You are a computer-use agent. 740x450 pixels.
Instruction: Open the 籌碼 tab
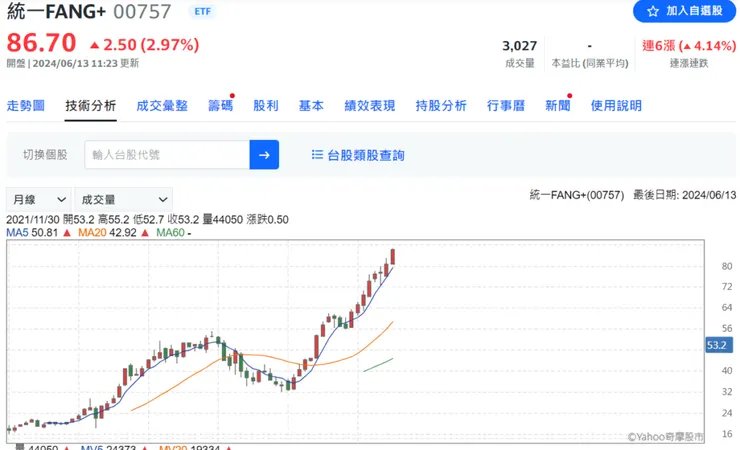pos(220,106)
